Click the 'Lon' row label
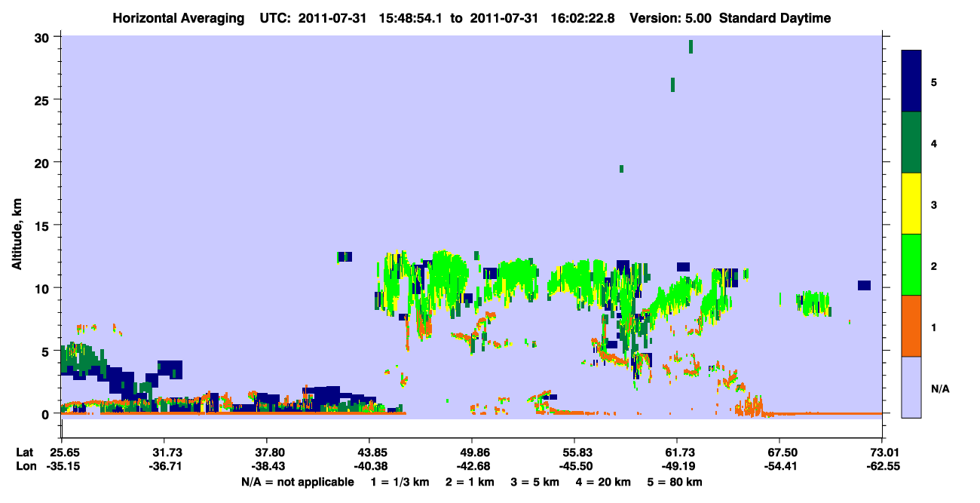 [25, 466]
